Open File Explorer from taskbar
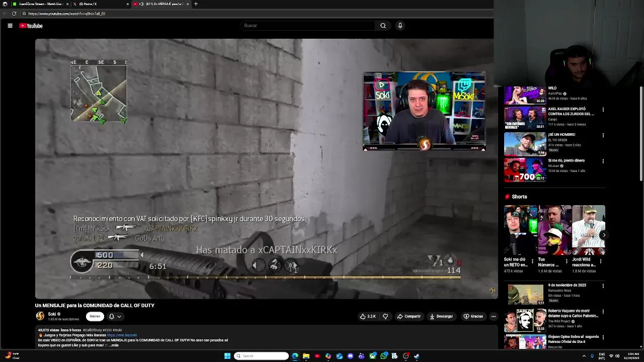 coord(306,356)
